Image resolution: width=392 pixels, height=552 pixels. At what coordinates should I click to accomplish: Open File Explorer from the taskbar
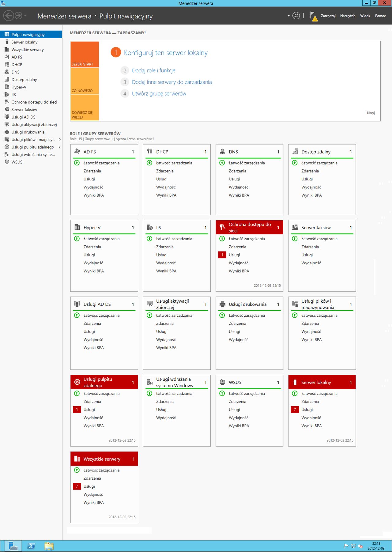coord(49,546)
